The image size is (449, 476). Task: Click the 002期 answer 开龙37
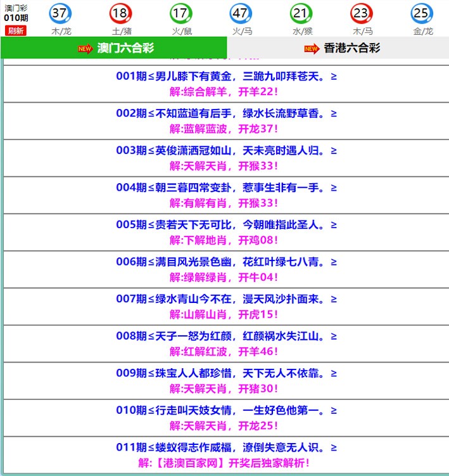pyautogui.click(x=258, y=129)
